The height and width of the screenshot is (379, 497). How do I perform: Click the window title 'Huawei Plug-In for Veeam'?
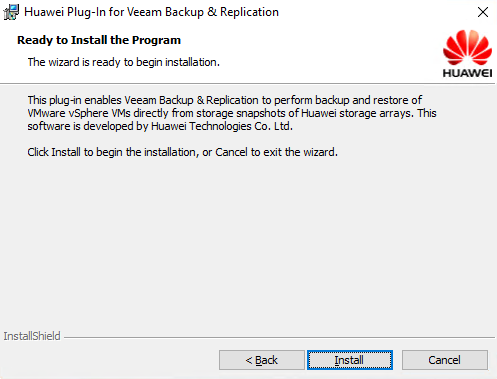151,12
